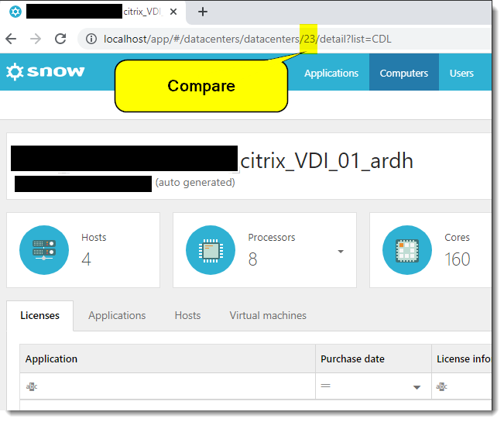
Task: Click the License info column filter icon
Action: click(441, 386)
